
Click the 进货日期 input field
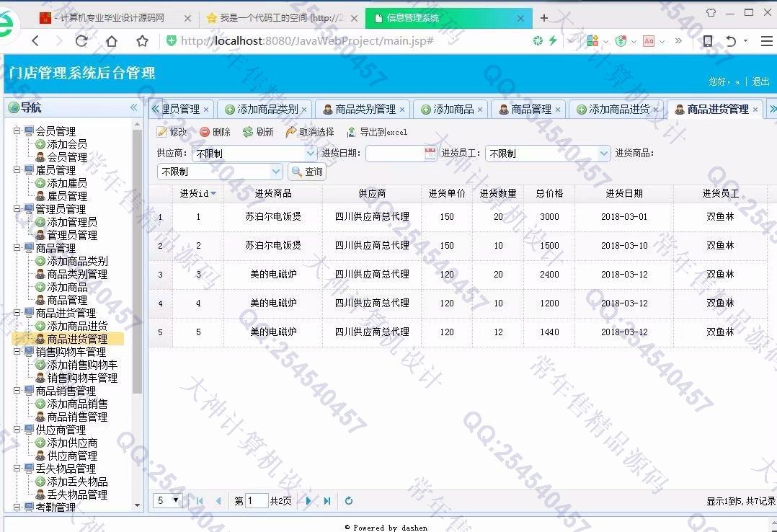396,154
